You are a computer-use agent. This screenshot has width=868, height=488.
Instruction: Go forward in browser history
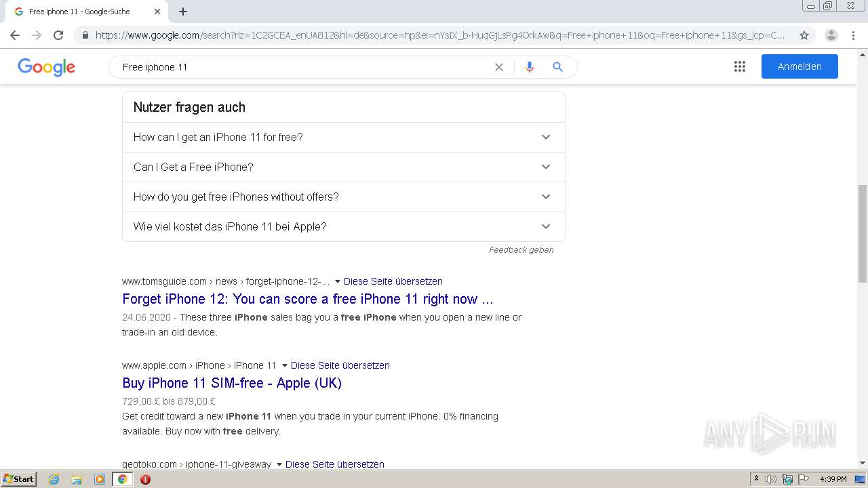point(37,35)
